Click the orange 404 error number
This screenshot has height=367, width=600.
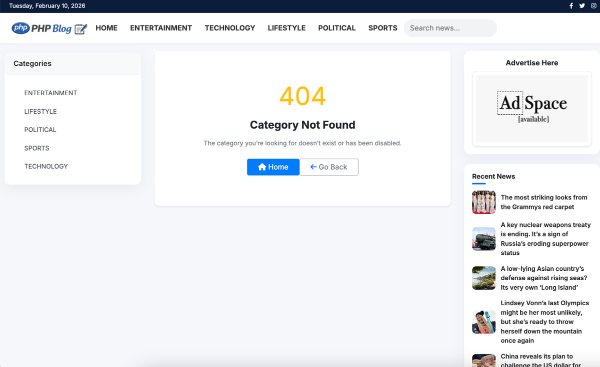coord(303,96)
